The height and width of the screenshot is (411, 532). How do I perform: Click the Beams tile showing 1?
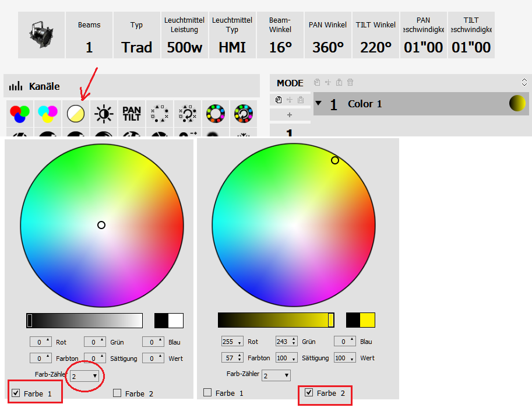(89, 35)
